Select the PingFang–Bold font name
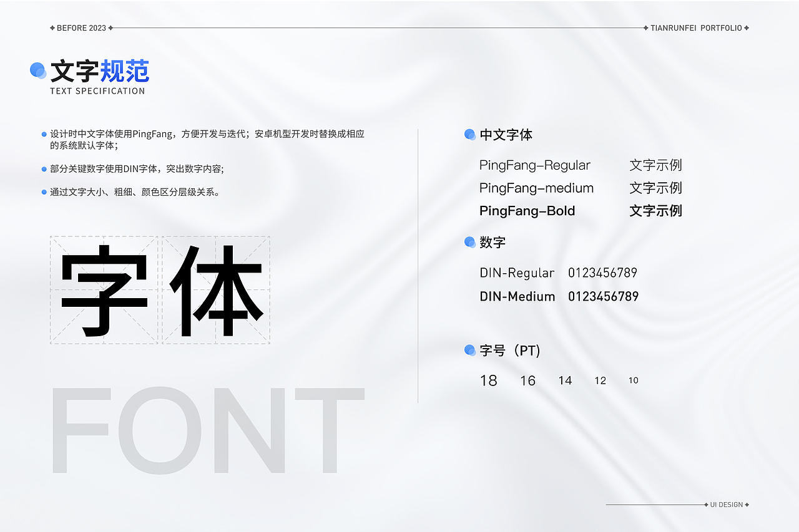 point(527,211)
